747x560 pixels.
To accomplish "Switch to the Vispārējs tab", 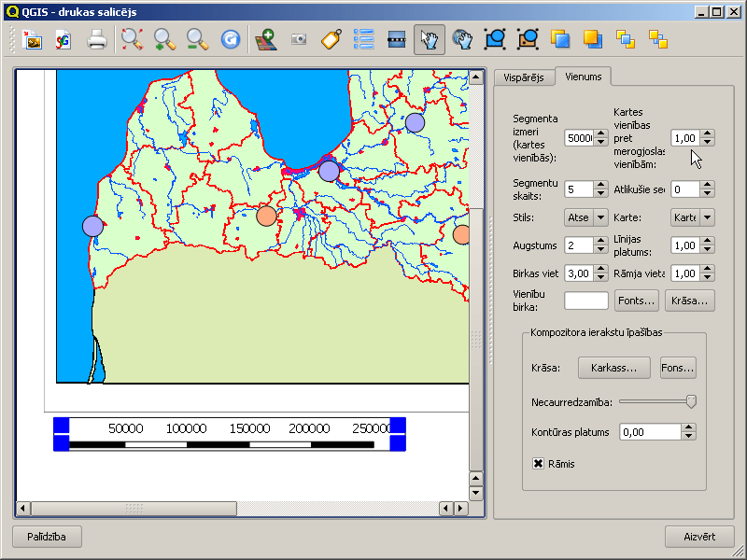I will (x=524, y=77).
